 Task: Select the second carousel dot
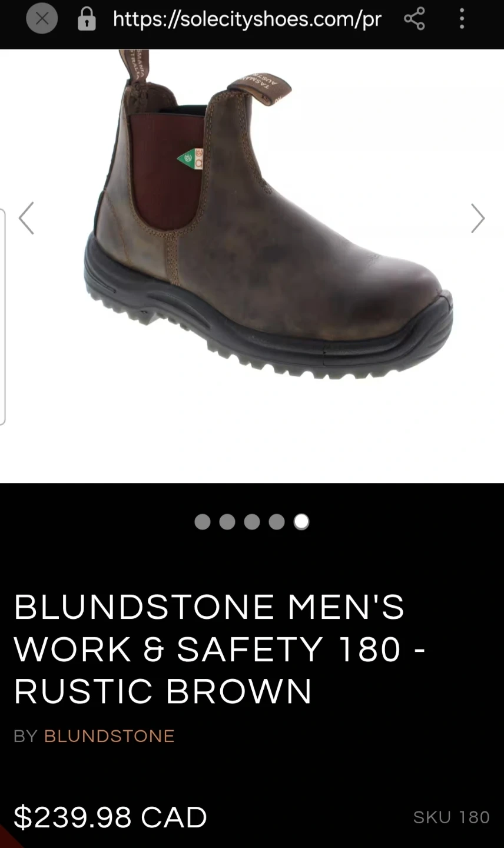point(227,522)
